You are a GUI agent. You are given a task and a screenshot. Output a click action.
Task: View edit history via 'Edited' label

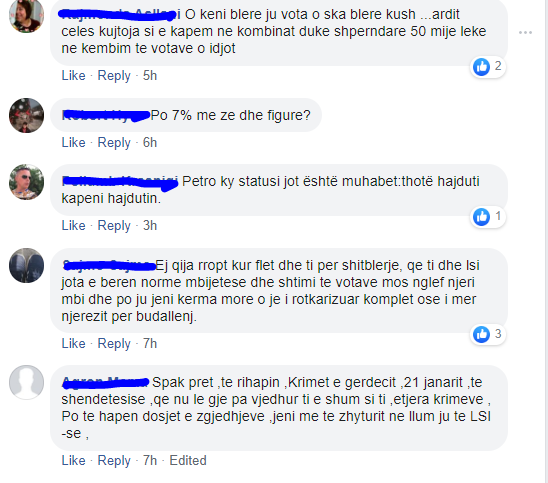click(x=188, y=460)
